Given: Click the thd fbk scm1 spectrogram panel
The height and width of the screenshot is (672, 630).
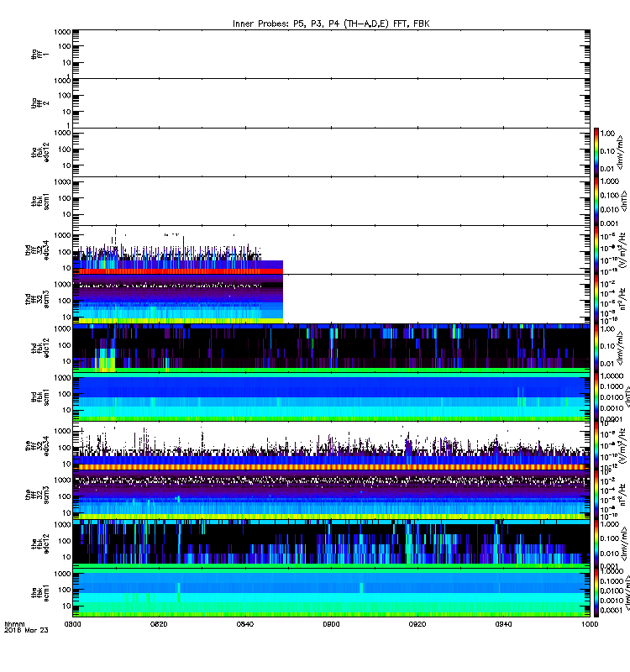Looking at the screenshot, I should (x=331, y=396).
